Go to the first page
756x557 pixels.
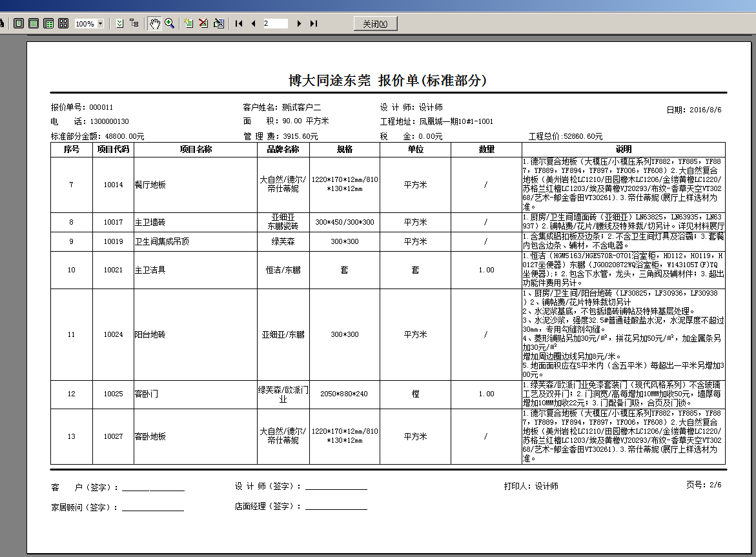click(x=239, y=23)
